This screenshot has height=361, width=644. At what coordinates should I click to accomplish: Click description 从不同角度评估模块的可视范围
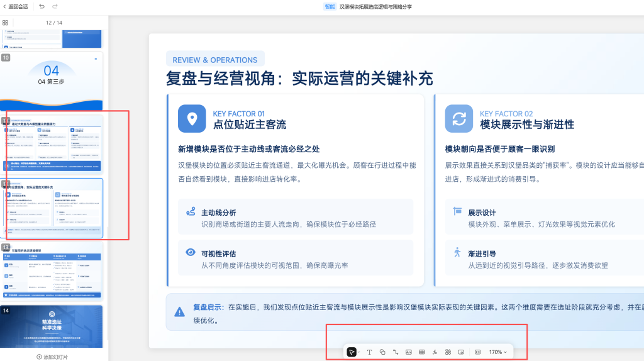click(274, 265)
